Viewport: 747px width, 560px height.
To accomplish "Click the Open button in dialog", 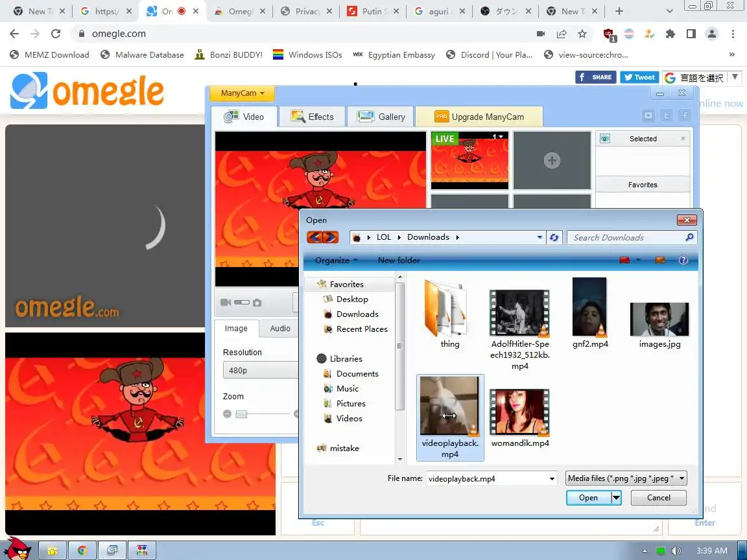I will (x=588, y=498).
